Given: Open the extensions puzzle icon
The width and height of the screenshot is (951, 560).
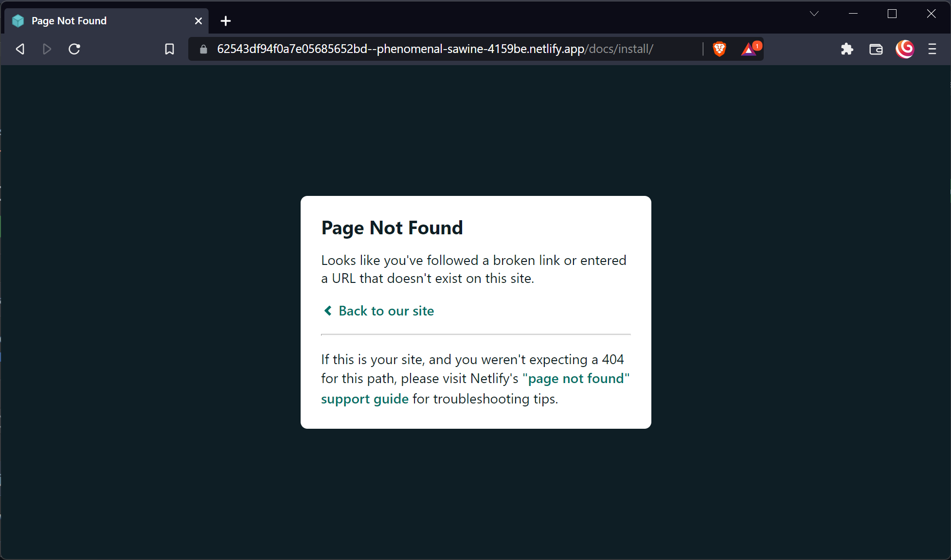Looking at the screenshot, I should pos(847,49).
